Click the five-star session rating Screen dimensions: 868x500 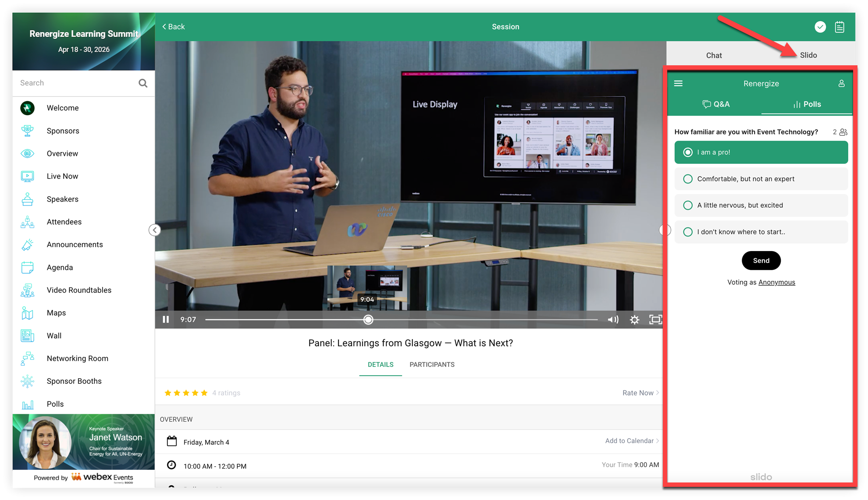186,393
